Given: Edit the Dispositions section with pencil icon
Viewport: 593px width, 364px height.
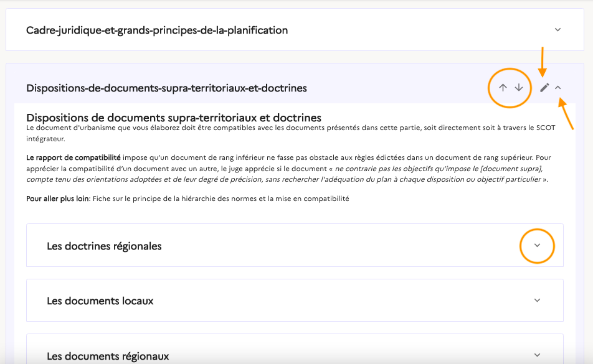Looking at the screenshot, I should (544, 88).
